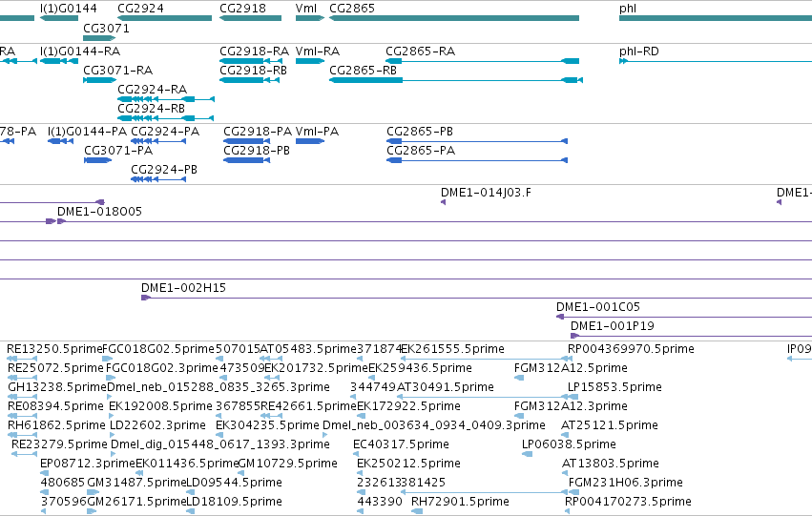Click EST EK259436.5prime label
Screen dimensions: 812x516
[x=420, y=368]
